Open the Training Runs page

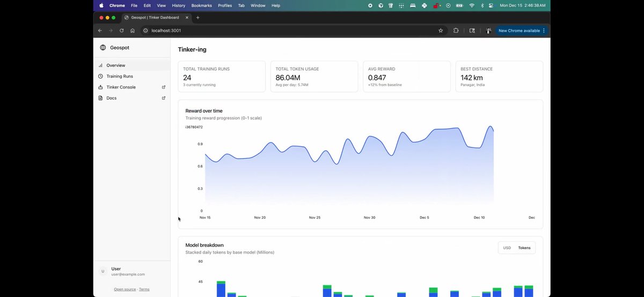120,76
